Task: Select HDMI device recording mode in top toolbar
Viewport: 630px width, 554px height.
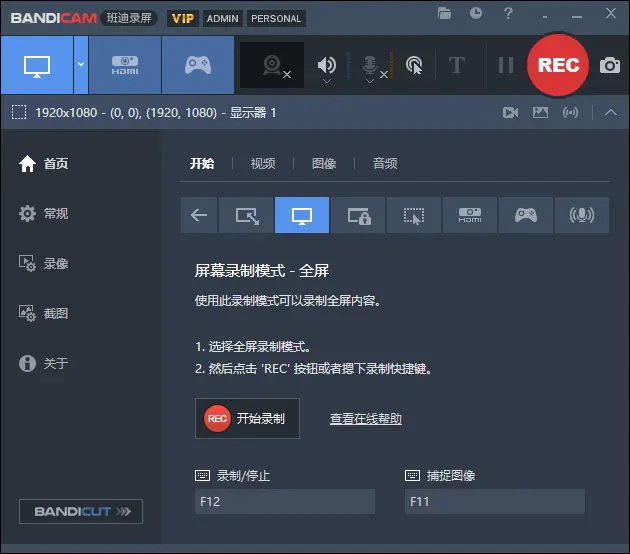Action: click(125, 65)
